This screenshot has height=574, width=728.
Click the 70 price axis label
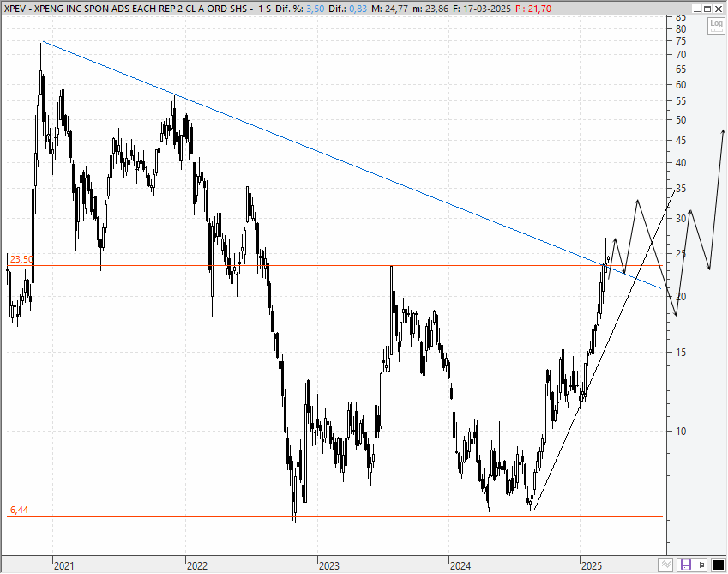(681, 55)
